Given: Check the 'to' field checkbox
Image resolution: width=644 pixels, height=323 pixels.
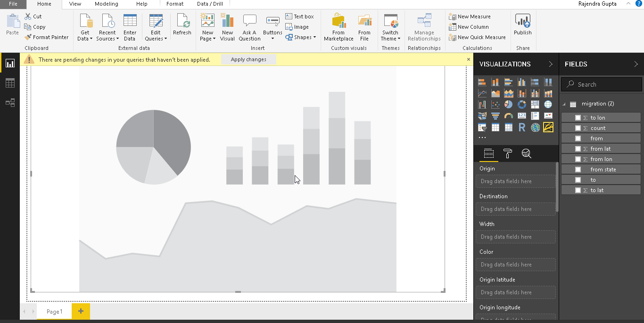Looking at the screenshot, I should [578, 180].
